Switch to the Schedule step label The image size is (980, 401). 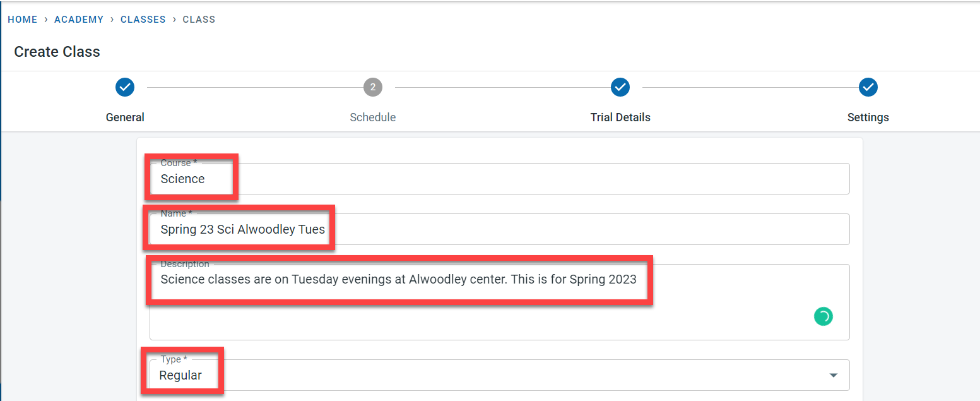(x=373, y=117)
